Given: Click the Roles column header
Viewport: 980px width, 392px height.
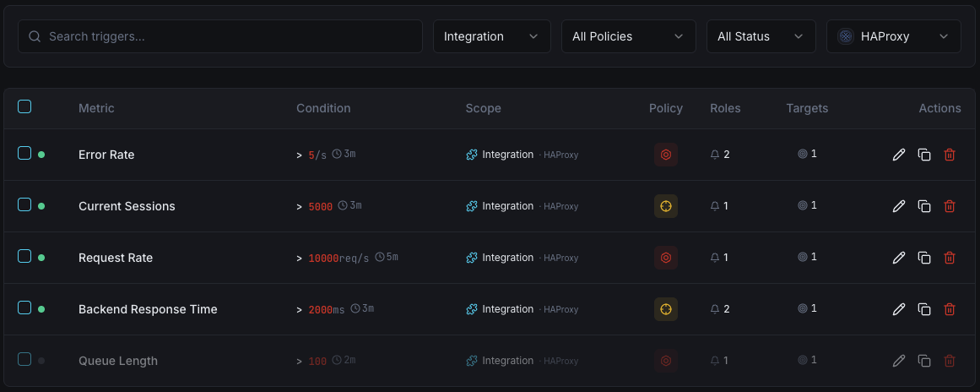Looking at the screenshot, I should coord(725,108).
